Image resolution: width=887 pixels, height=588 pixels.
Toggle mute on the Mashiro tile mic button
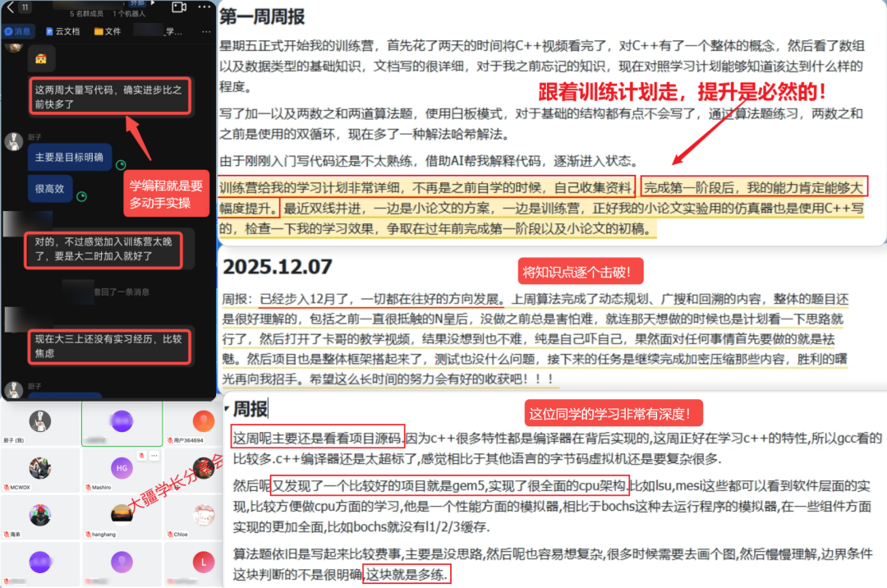[x=143, y=454]
